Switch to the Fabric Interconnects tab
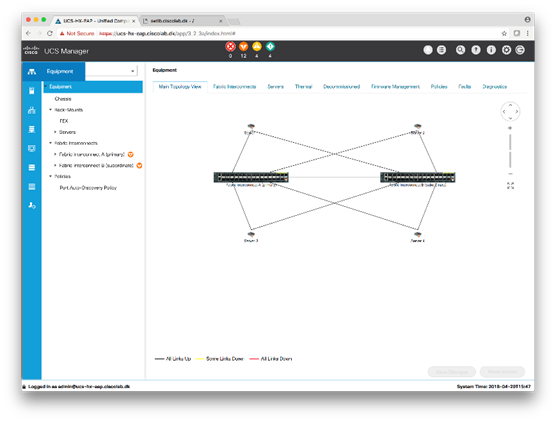 pos(234,87)
